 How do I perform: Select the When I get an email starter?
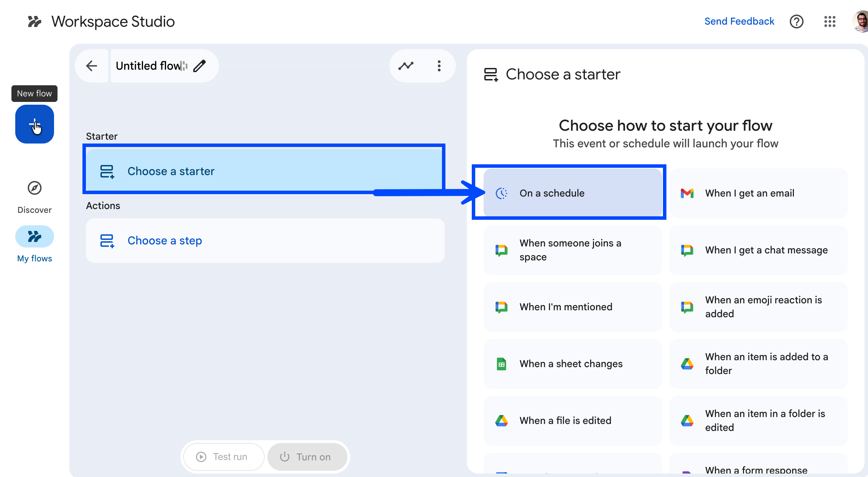click(x=758, y=193)
